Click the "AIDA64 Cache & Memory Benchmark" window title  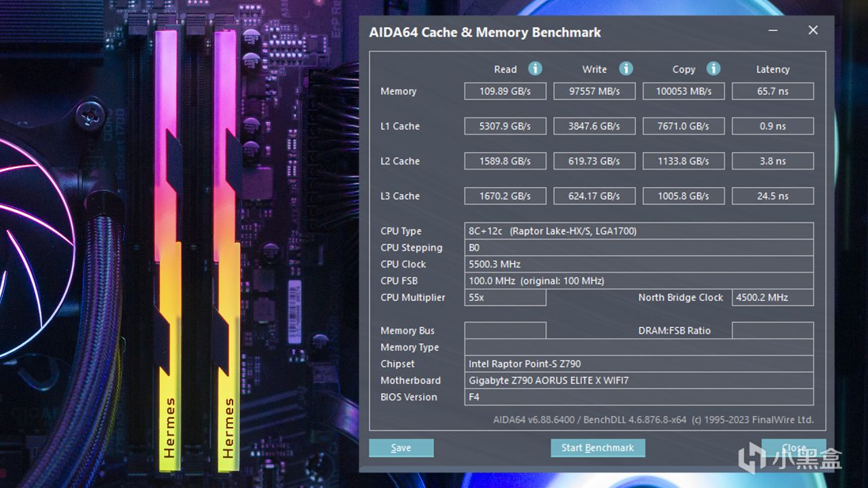click(485, 32)
